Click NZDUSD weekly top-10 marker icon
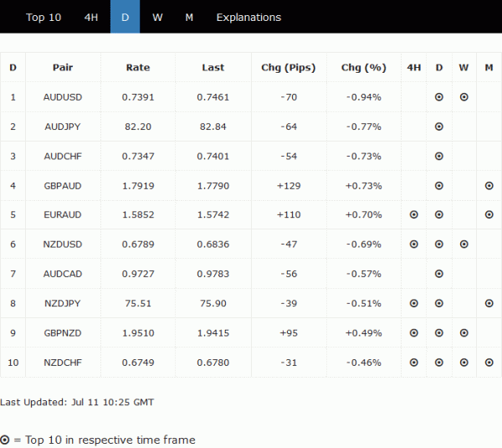The image size is (502, 448). pyautogui.click(x=464, y=245)
